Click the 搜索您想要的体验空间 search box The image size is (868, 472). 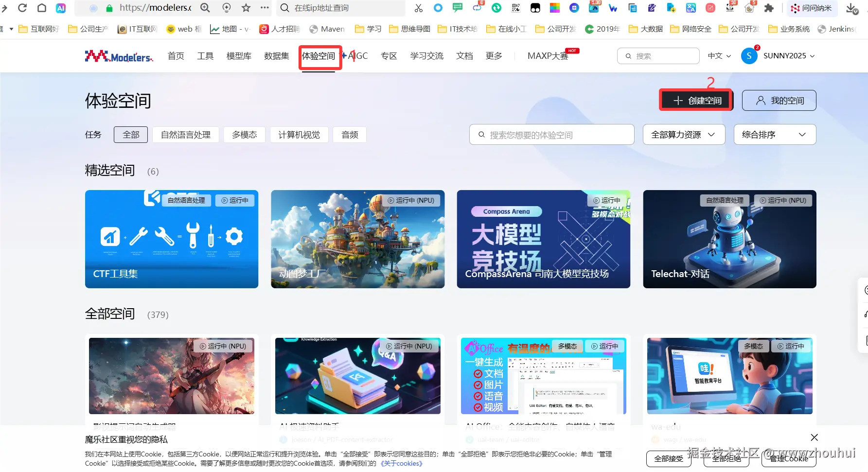point(552,135)
